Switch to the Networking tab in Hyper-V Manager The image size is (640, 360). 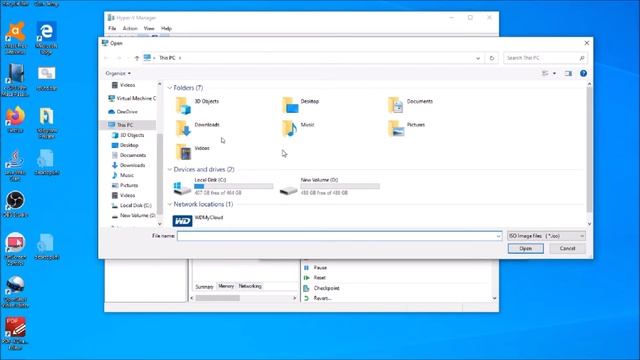(x=250, y=287)
